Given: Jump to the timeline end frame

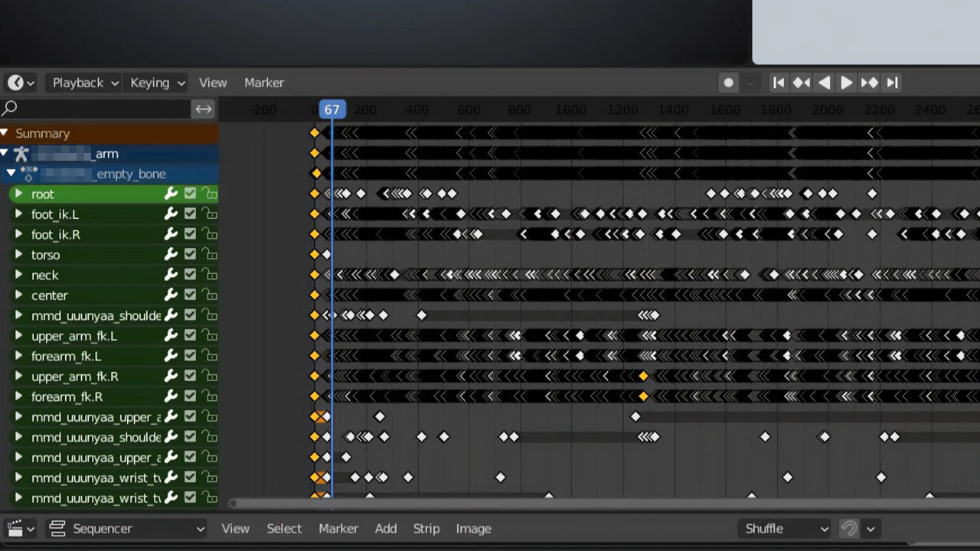Looking at the screenshot, I should pyautogui.click(x=892, y=83).
